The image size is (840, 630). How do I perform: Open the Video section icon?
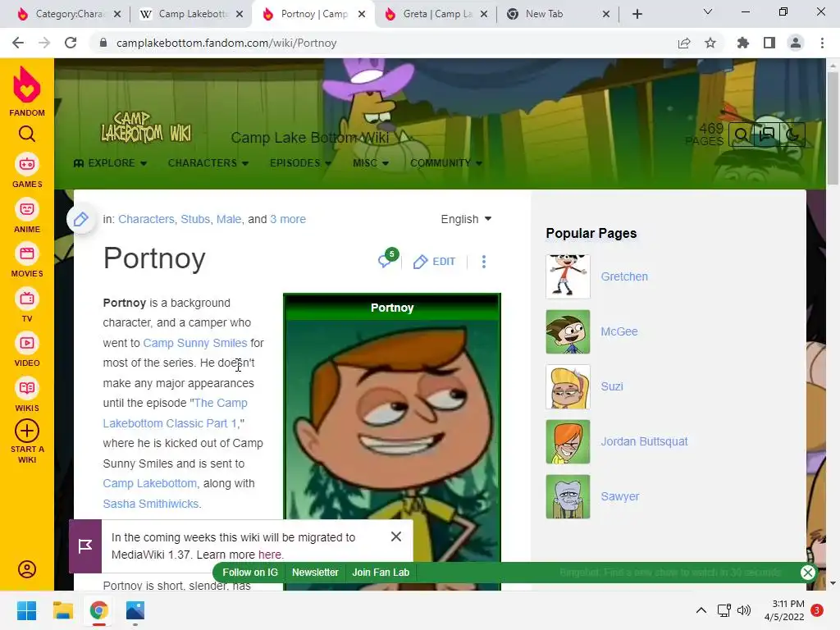[27, 343]
